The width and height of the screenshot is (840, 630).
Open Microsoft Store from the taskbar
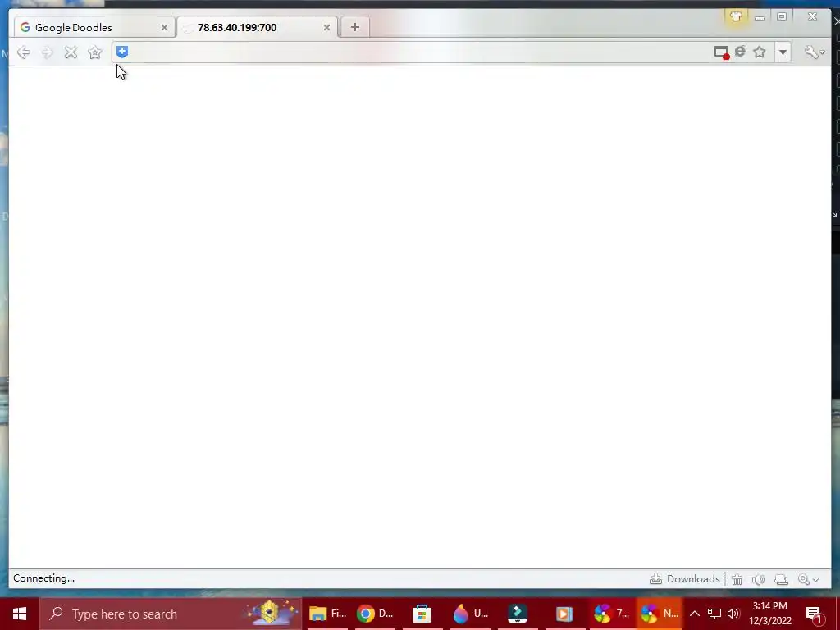pos(422,614)
